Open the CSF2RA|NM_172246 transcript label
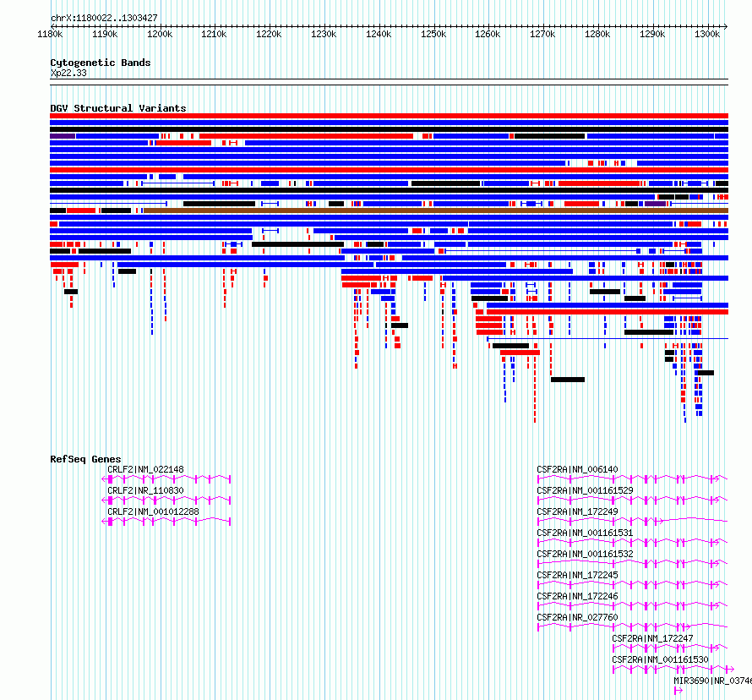The image size is (752, 700). coord(577,596)
